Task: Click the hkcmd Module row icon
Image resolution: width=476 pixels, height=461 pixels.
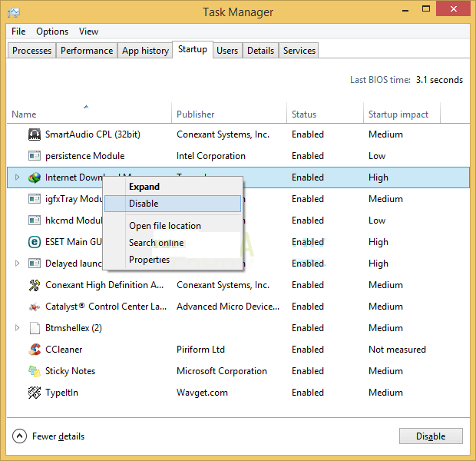Action: [x=35, y=221]
